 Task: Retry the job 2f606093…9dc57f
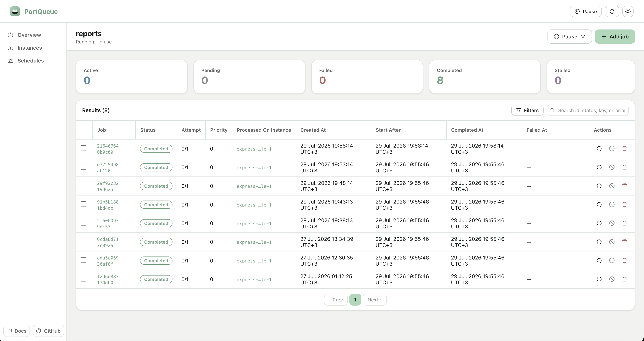click(x=599, y=223)
